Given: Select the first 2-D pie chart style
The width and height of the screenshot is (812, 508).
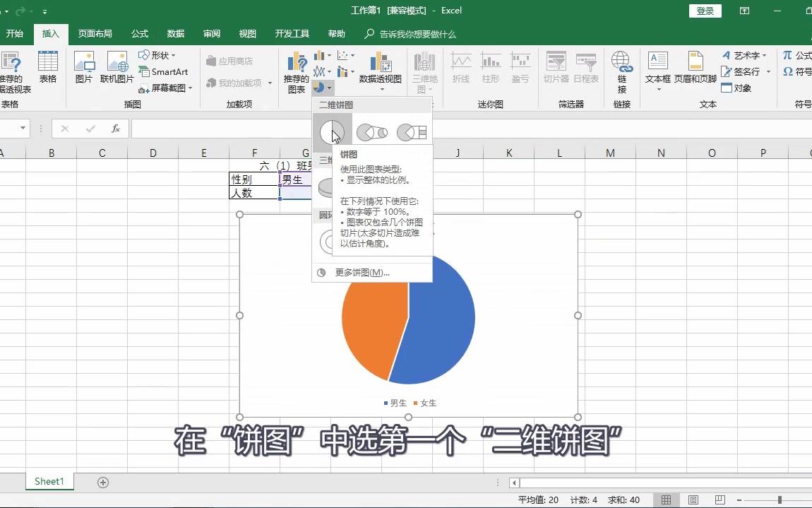Looking at the screenshot, I should [x=332, y=130].
